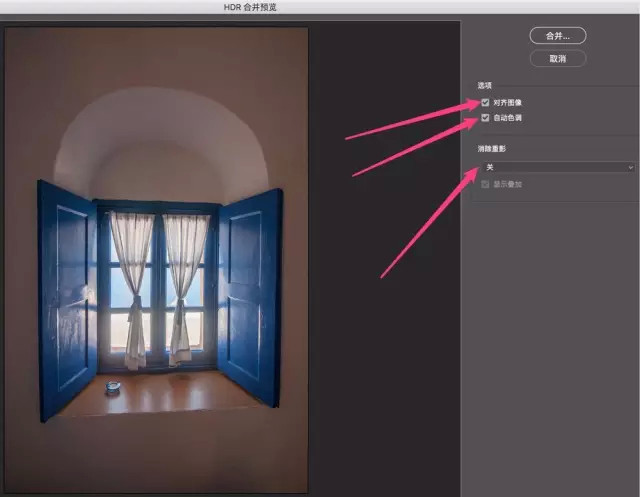Click the 对齐图像 label text
The image size is (640, 497).
pyautogui.click(x=507, y=103)
